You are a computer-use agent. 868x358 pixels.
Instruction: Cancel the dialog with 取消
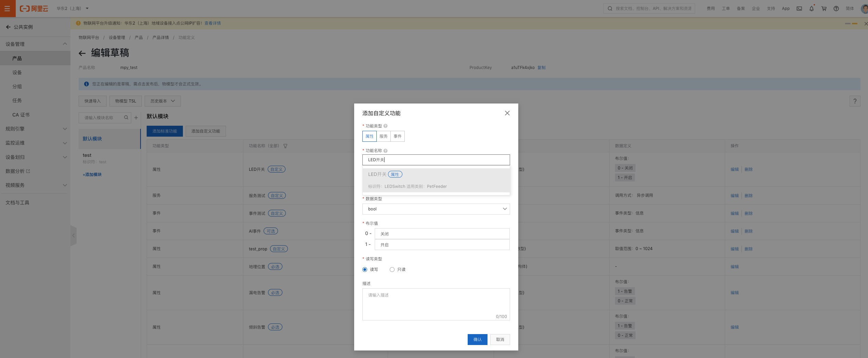(x=500, y=340)
